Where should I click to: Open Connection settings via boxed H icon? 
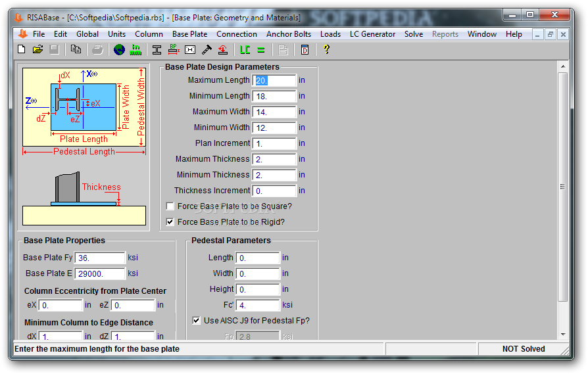coord(190,49)
